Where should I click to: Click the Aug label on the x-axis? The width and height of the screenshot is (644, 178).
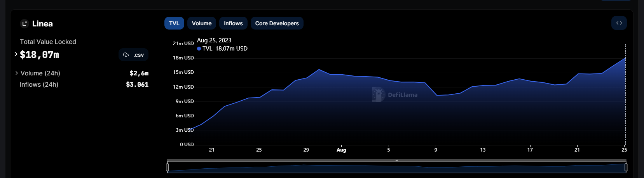[341, 150]
